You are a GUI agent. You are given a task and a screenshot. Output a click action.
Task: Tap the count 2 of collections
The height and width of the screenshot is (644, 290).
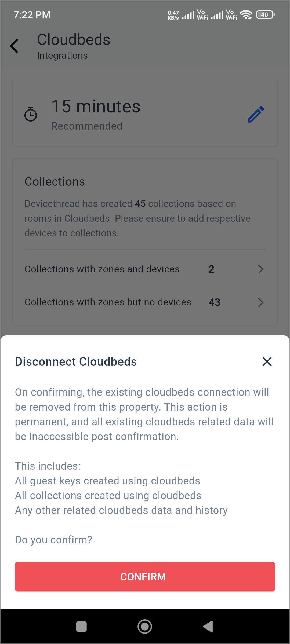[211, 269]
